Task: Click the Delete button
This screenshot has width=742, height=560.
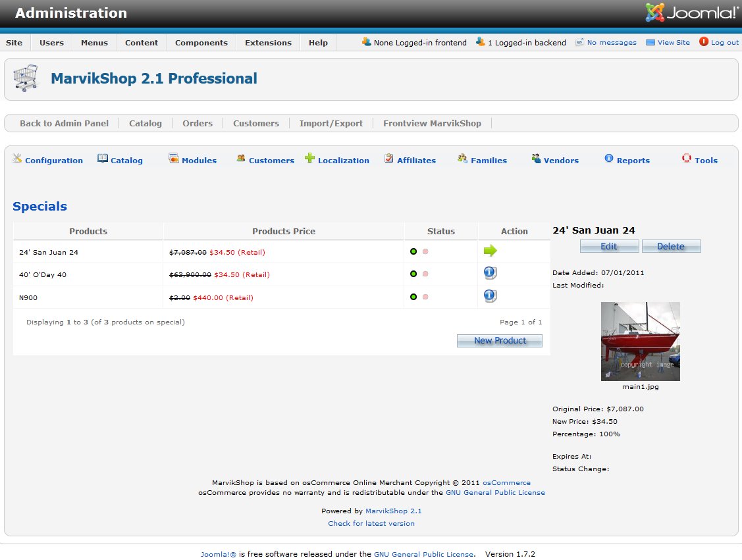Action: pos(671,246)
